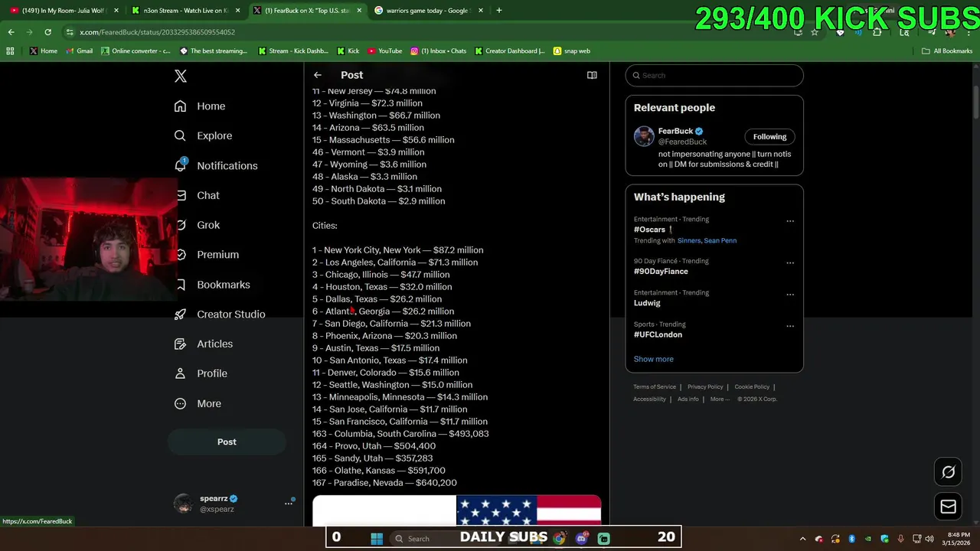This screenshot has height=551, width=980.
Task: Go back using Post header arrow
Action: pyautogui.click(x=318, y=75)
